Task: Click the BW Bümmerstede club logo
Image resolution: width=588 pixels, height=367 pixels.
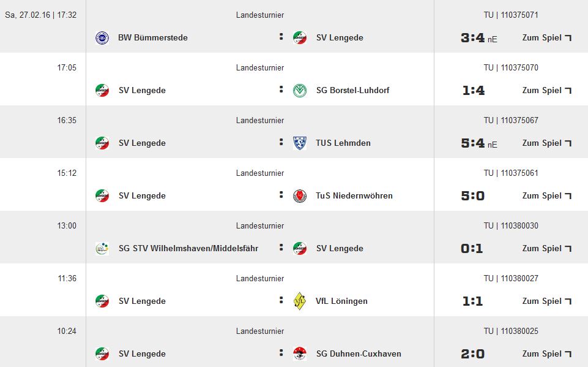Action: [x=102, y=38]
